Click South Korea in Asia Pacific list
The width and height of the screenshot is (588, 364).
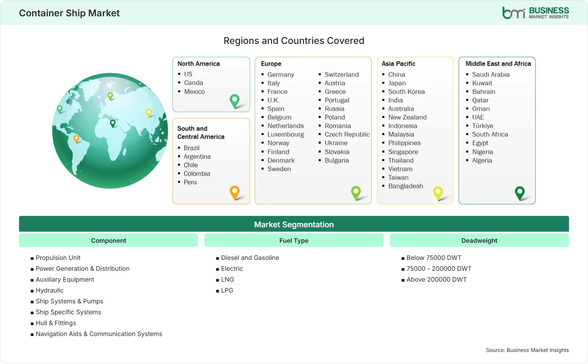[x=406, y=92]
